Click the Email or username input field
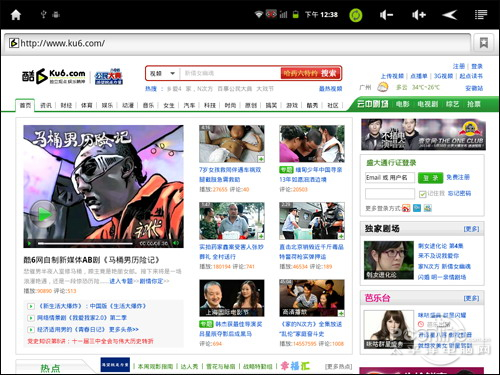Screen dimensions: 500x375 (x=390, y=178)
